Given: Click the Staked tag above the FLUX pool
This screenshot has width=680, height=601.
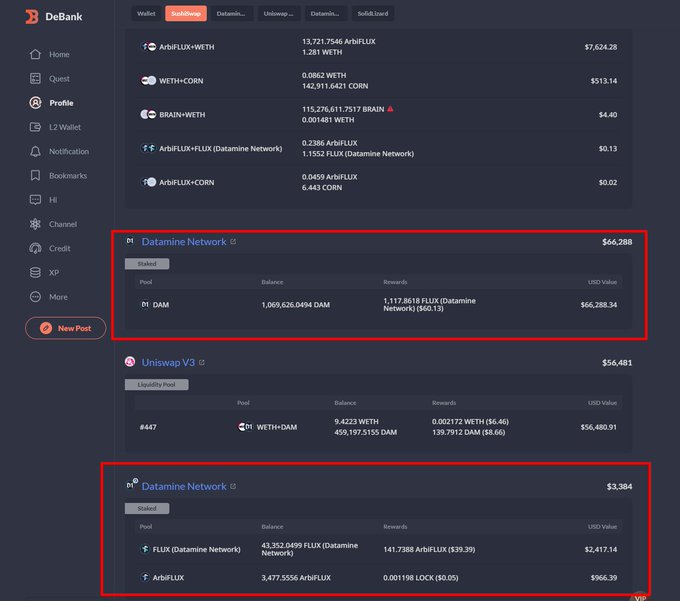Looking at the screenshot, I should click(147, 508).
